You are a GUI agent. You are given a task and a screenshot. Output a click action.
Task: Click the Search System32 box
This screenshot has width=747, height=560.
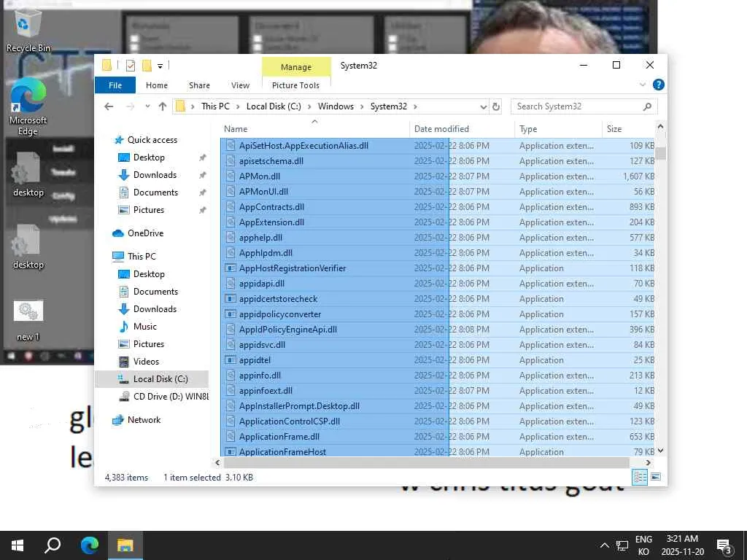click(584, 106)
